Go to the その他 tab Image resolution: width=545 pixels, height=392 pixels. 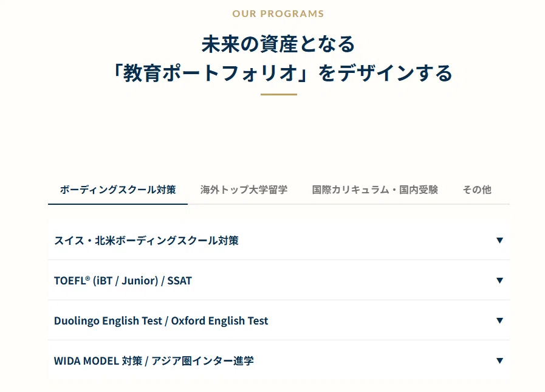pos(477,190)
